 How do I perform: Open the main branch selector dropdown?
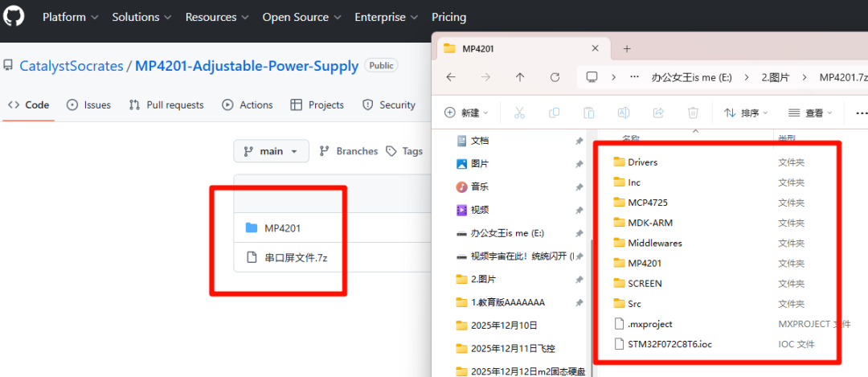point(272,151)
